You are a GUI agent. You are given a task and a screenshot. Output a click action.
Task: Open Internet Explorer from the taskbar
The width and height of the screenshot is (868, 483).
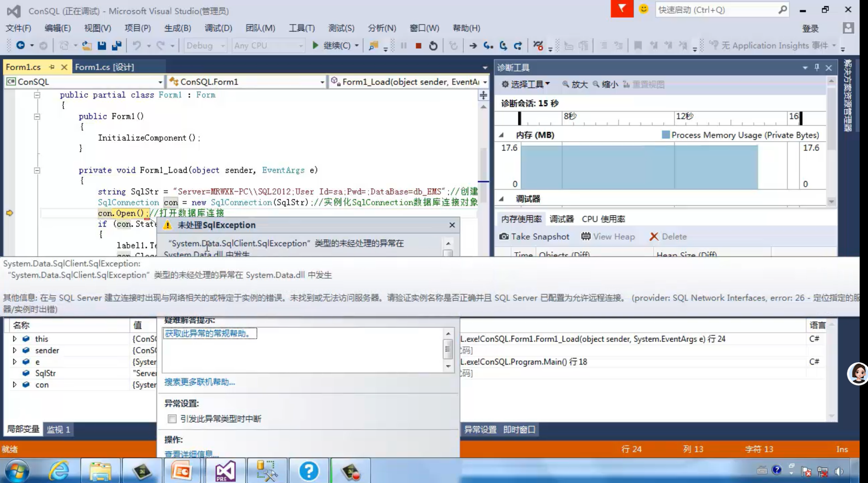59,471
